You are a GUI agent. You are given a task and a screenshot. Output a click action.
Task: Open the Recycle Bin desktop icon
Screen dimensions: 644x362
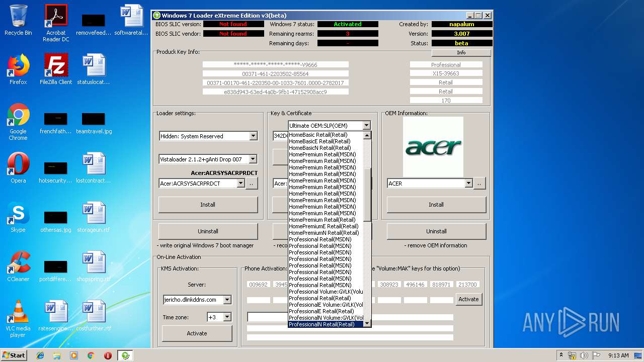tap(18, 20)
